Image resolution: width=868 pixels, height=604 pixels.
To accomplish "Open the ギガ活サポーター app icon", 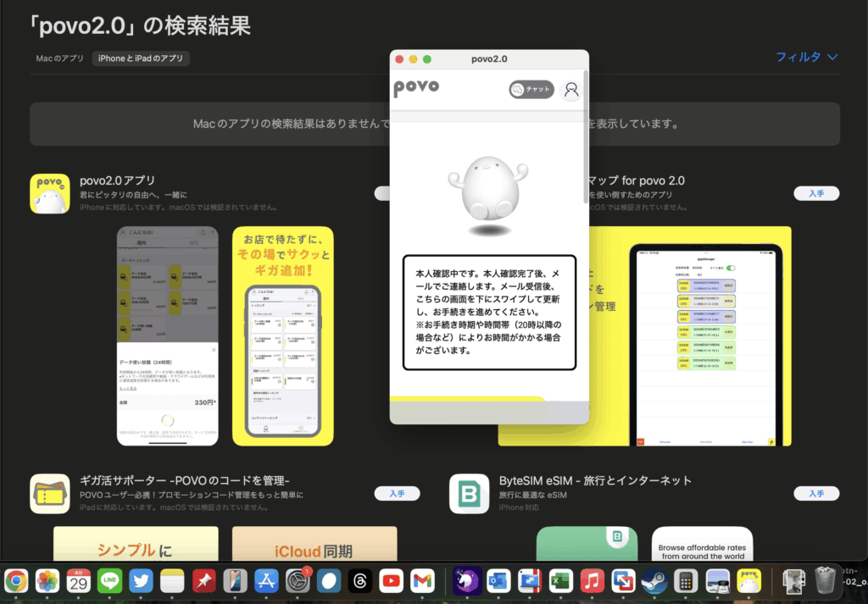I will [x=50, y=493].
